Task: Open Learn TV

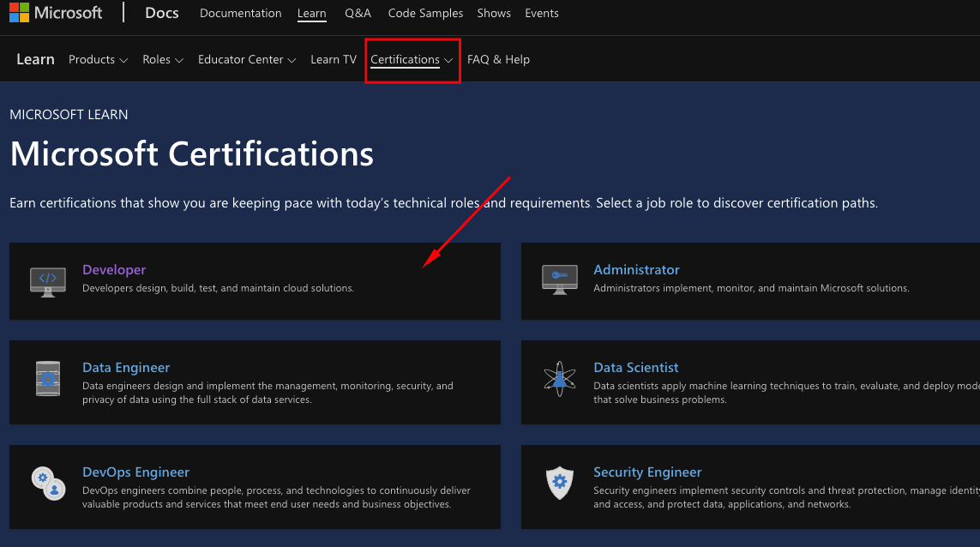Action: pyautogui.click(x=334, y=59)
